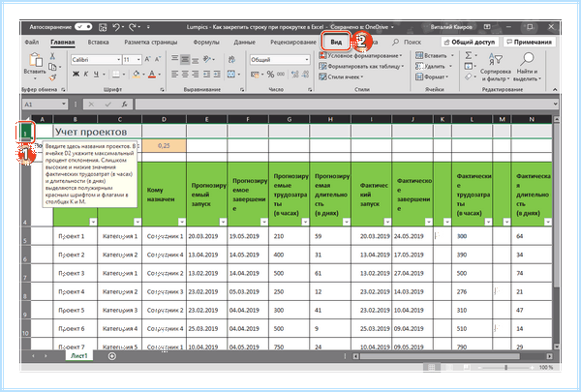Click Форматировать как таблицу button
This screenshot has height=392, width=581.
[x=361, y=67]
